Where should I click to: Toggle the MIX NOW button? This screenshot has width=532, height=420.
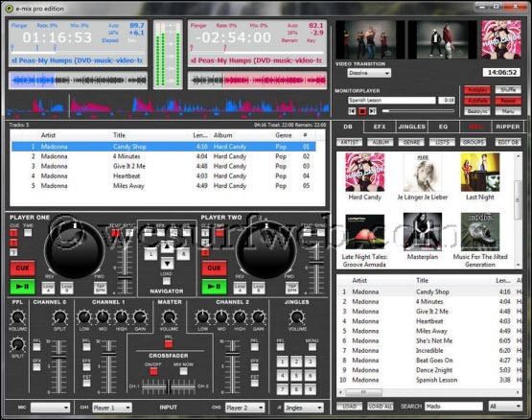pos(183,371)
